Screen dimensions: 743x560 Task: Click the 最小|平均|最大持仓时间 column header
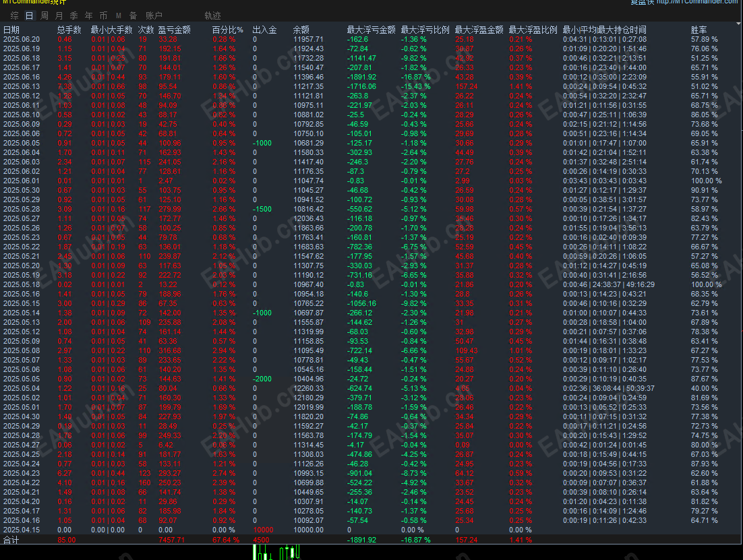(605, 30)
